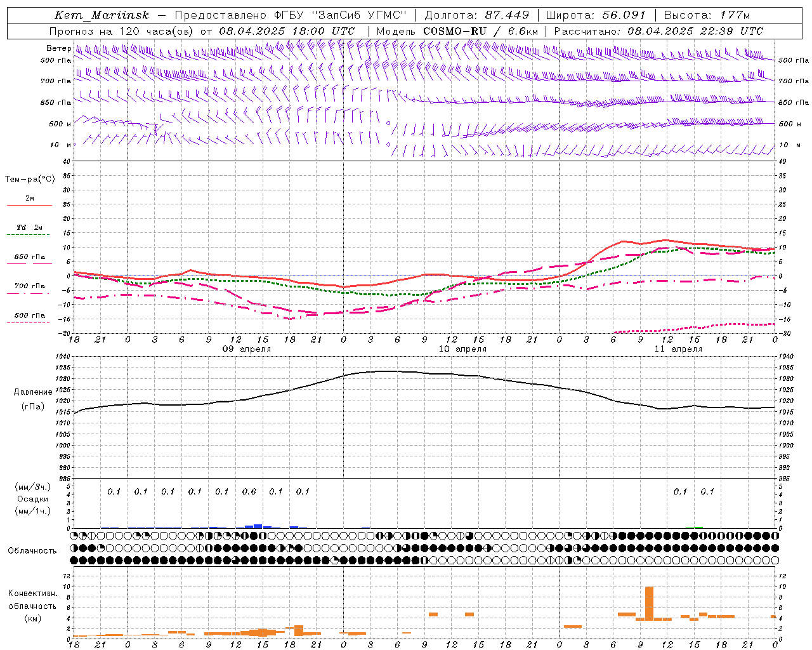Click the '10 апреля' date label
812x650 pixels.
(462, 349)
